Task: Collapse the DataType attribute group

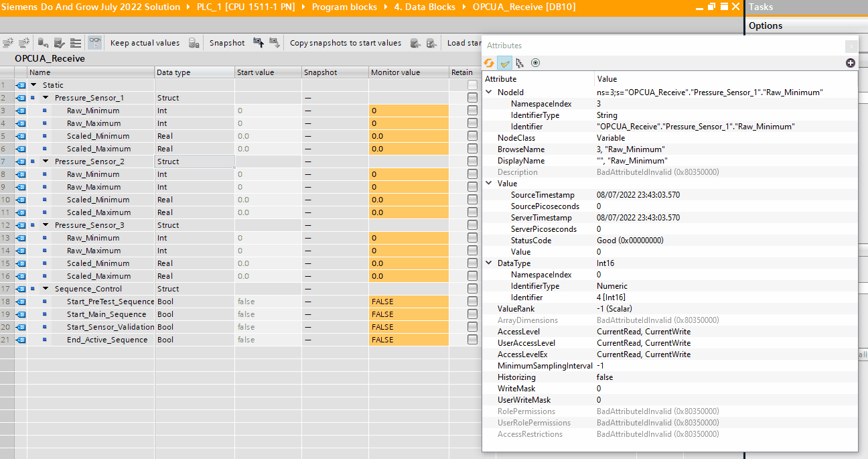Action: (488, 263)
